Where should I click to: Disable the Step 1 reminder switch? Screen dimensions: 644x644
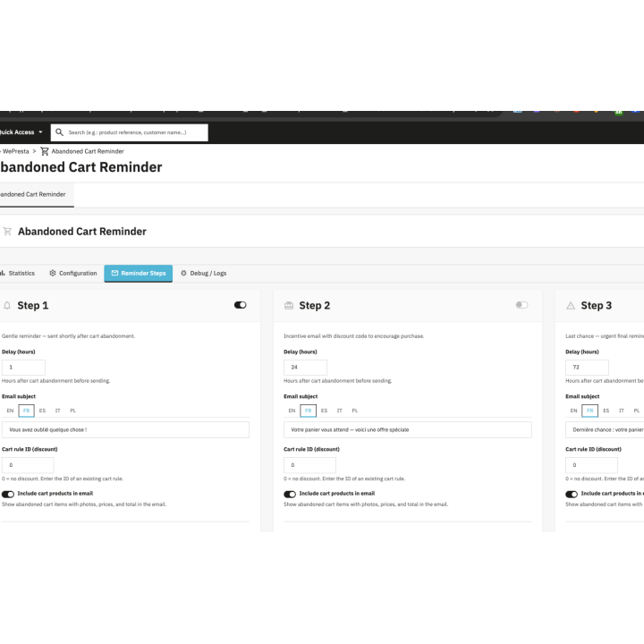240,305
